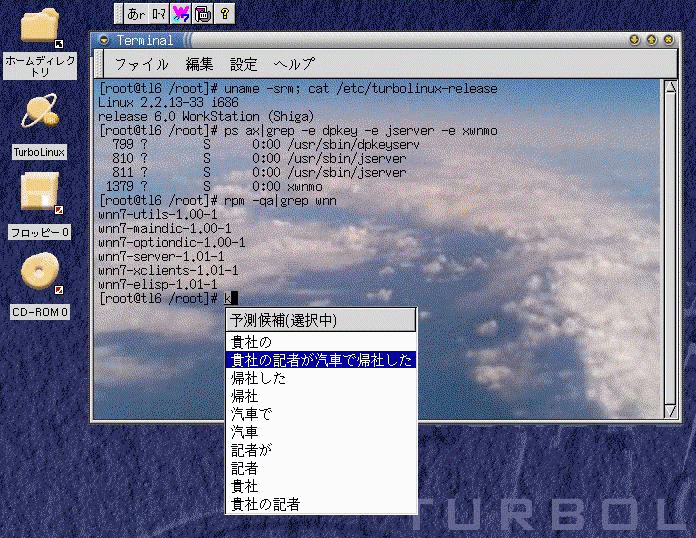
Task: Click the terminal scrollbar down arrow
Action: [x=671, y=409]
